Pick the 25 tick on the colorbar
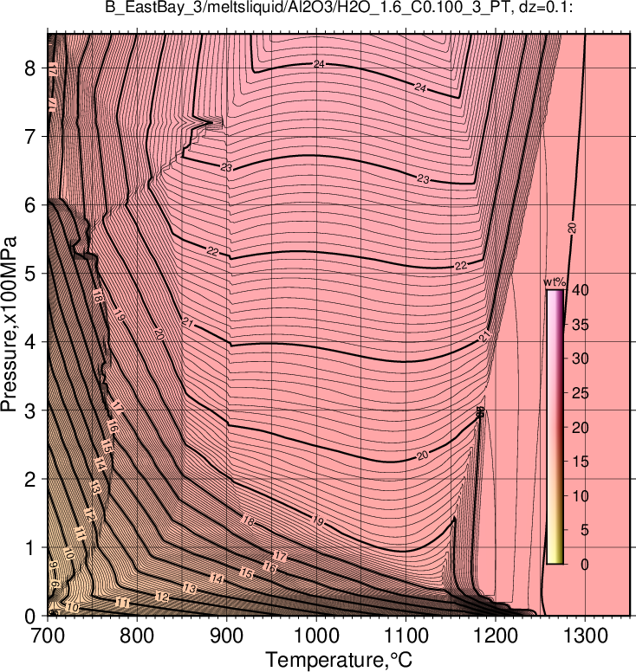 (x=580, y=393)
